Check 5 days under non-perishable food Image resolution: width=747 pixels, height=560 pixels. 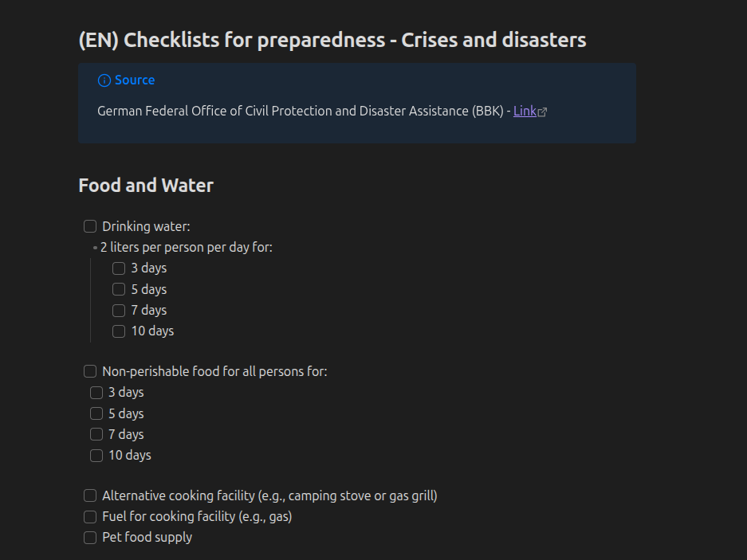point(96,413)
